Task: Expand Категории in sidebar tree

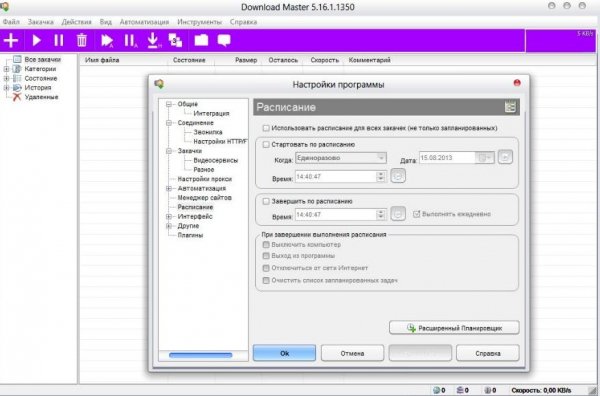Action: 6,69
